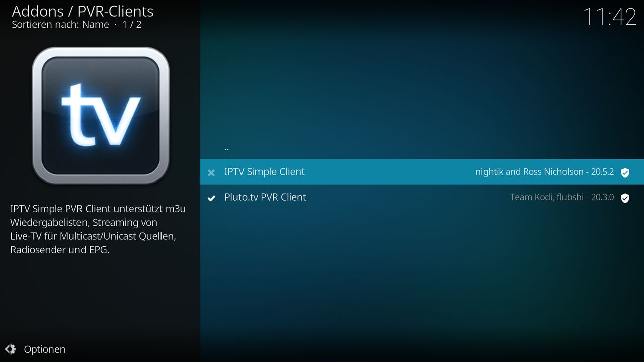The height and width of the screenshot is (362, 644).
Task: Click the Optionen gear arrow icon
Action: click(10, 349)
